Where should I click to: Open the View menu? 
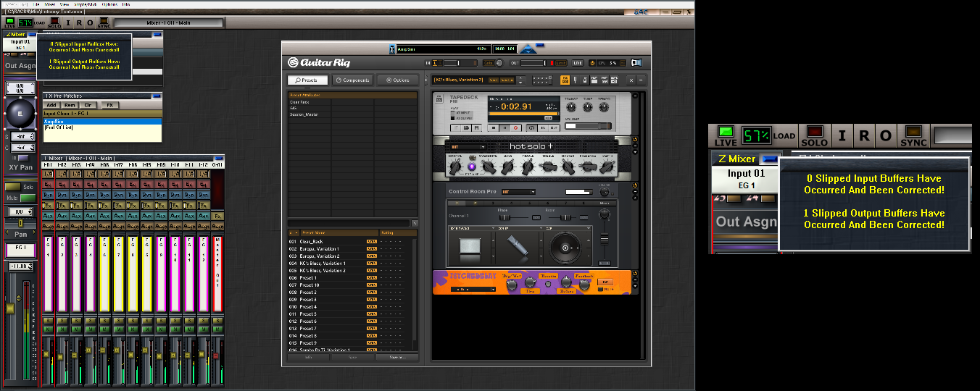[x=65, y=4]
